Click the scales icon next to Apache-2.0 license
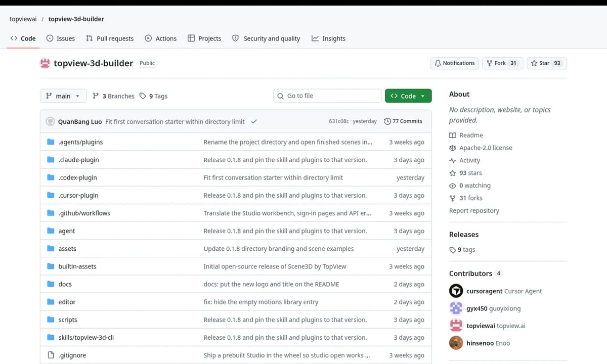This screenshot has height=364, width=607. pos(453,148)
